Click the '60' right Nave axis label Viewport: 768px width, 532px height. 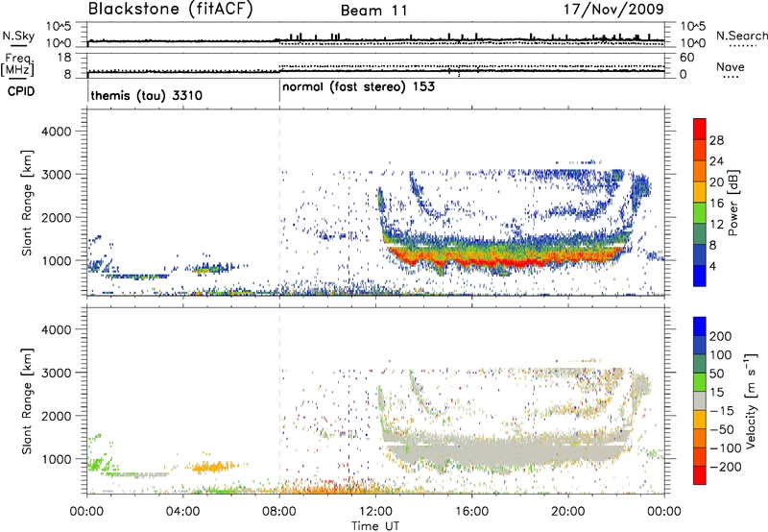(x=687, y=58)
